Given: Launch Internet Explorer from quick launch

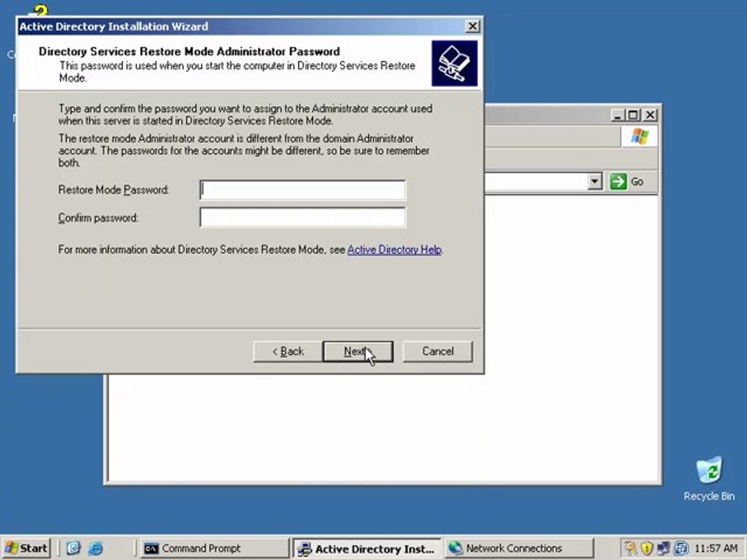Looking at the screenshot, I should (x=96, y=548).
